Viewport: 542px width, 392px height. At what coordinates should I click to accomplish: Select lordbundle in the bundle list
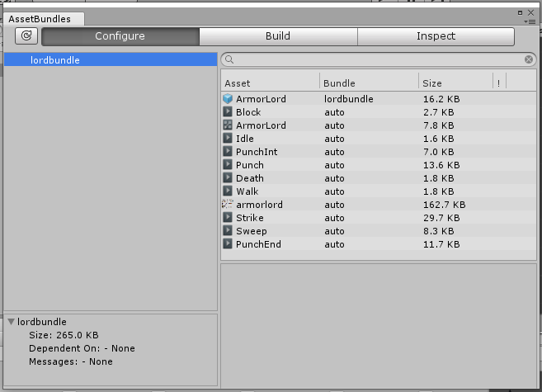tap(111, 59)
